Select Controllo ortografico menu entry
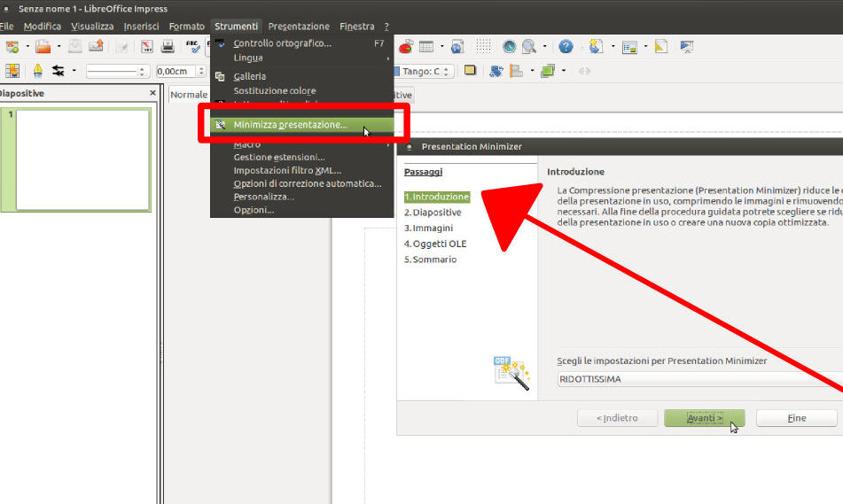Screen dimensions: 843x504 tap(301, 43)
